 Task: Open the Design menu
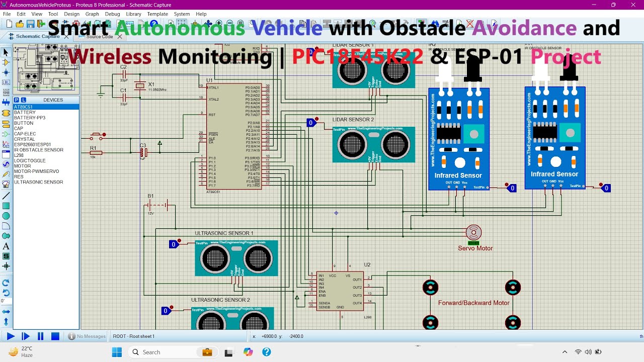point(71,14)
